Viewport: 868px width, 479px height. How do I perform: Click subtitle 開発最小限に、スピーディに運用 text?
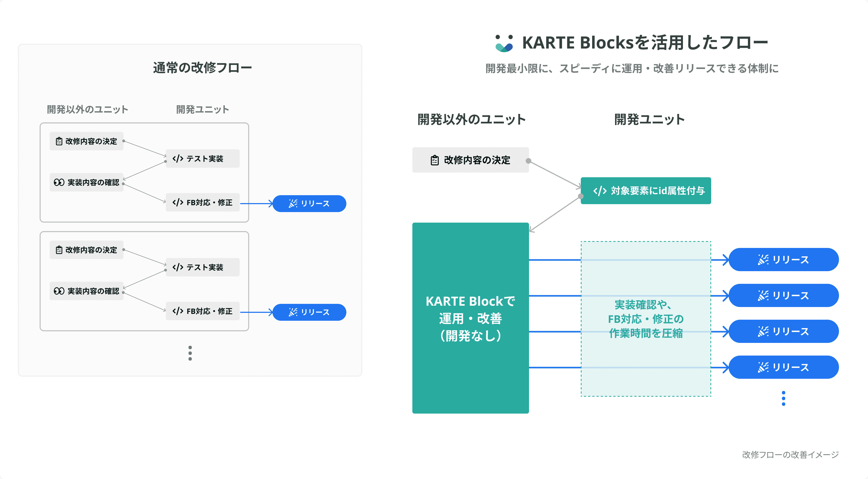point(632,68)
